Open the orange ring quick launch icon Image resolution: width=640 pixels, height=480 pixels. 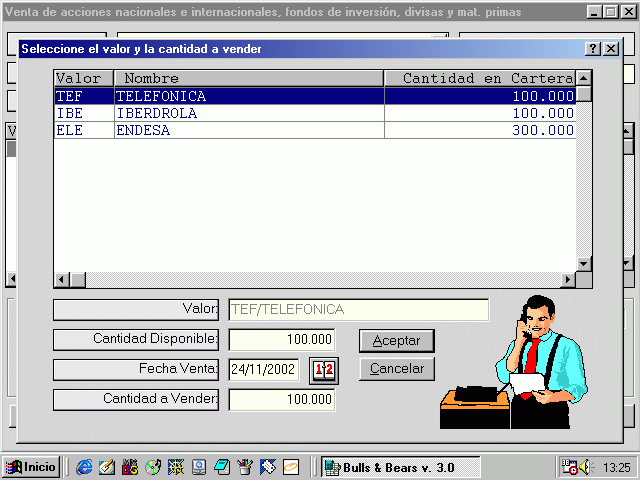click(291, 467)
